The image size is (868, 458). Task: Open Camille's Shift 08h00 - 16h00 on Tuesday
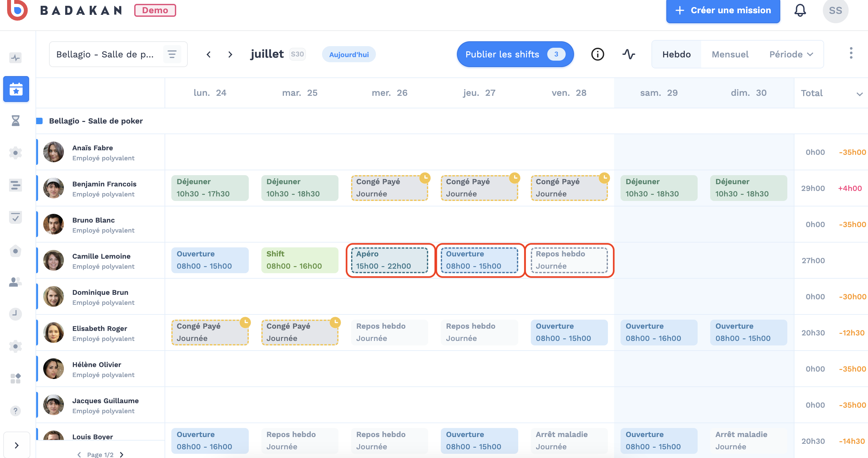click(x=299, y=260)
